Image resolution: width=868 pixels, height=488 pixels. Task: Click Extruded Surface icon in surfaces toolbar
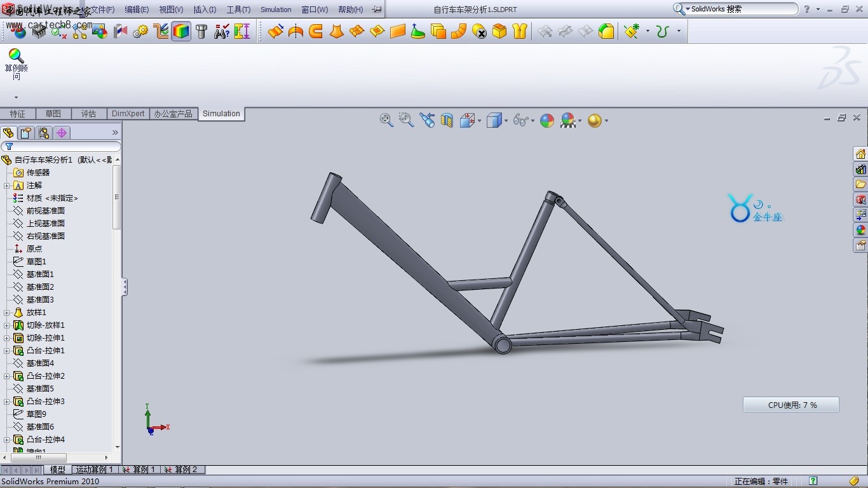(275, 31)
